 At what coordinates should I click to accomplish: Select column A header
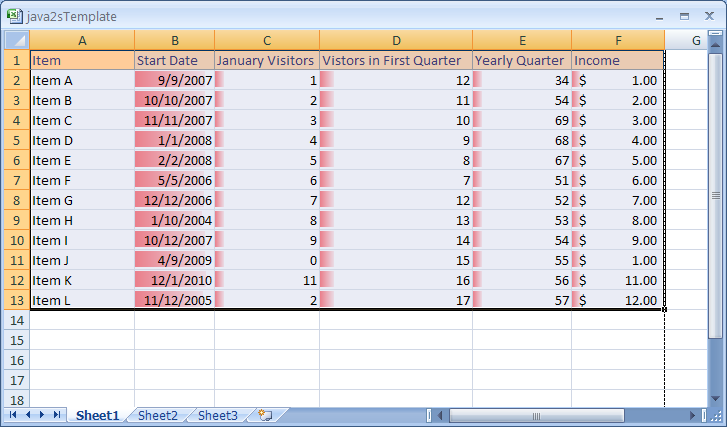(82, 40)
